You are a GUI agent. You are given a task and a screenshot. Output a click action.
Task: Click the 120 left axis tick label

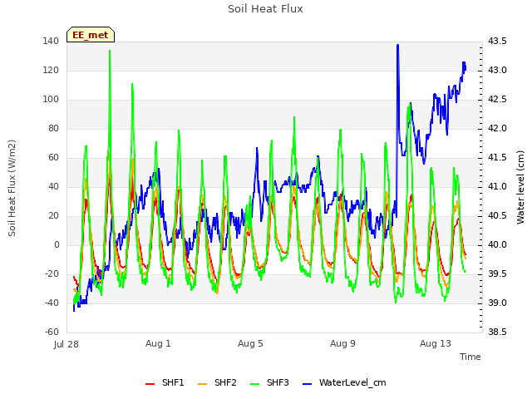pyautogui.click(x=51, y=71)
